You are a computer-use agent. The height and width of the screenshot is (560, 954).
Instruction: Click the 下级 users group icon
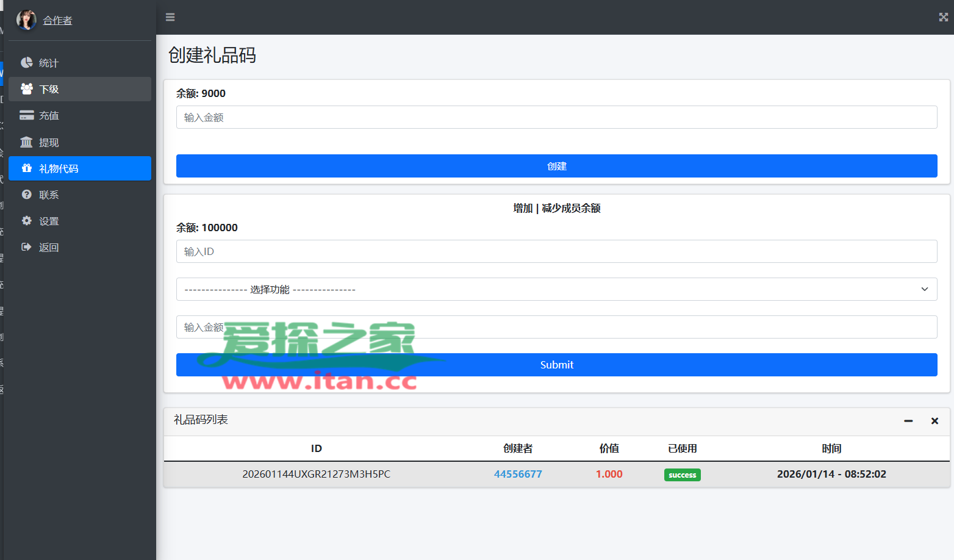[x=26, y=89]
